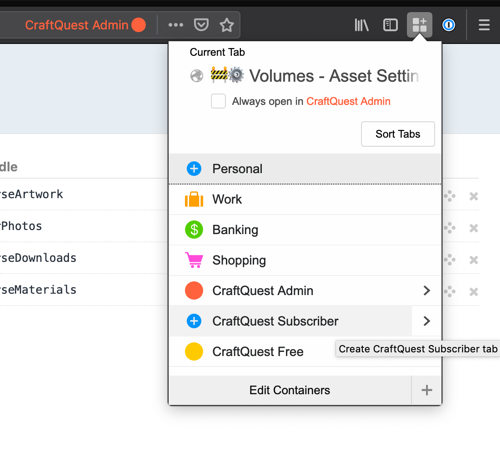500x460 pixels.
Task: Open a new Work container tab
Action: tap(305, 199)
